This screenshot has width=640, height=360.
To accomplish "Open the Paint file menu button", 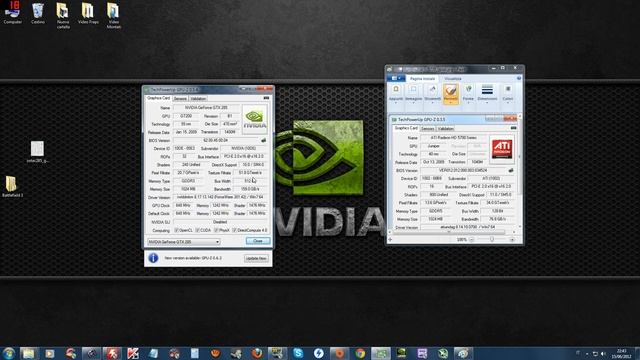I will [396, 78].
